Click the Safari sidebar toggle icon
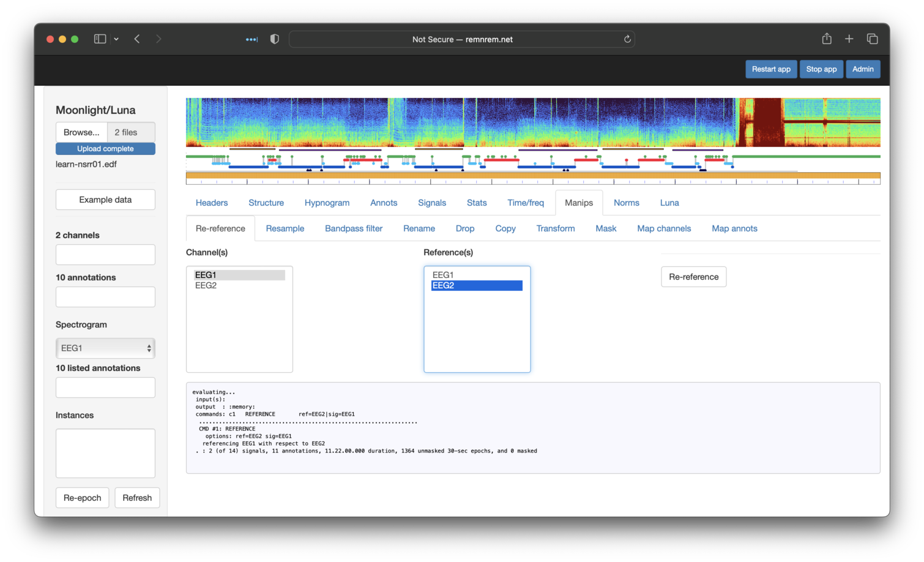The height and width of the screenshot is (562, 924). (x=100, y=39)
